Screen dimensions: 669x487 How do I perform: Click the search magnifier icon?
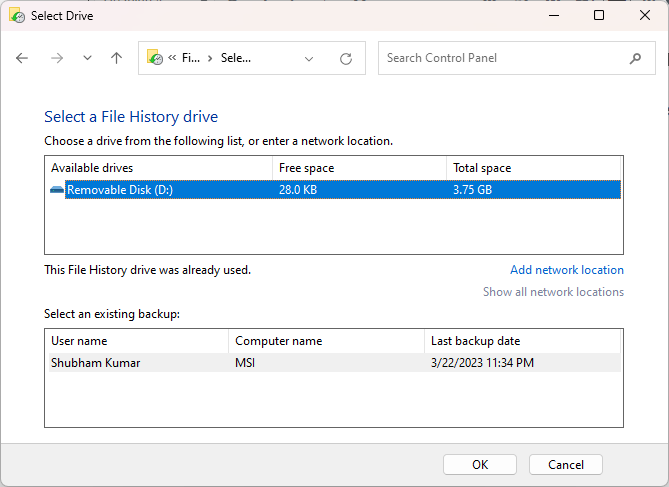635,58
